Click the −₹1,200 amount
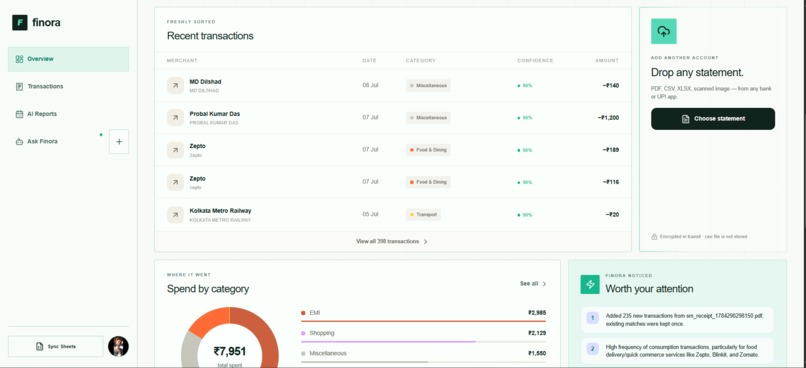The image size is (806, 368). [608, 118]
